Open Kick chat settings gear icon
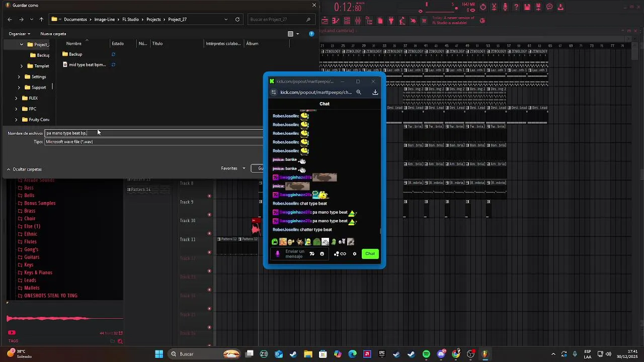 tap(355, 254)
